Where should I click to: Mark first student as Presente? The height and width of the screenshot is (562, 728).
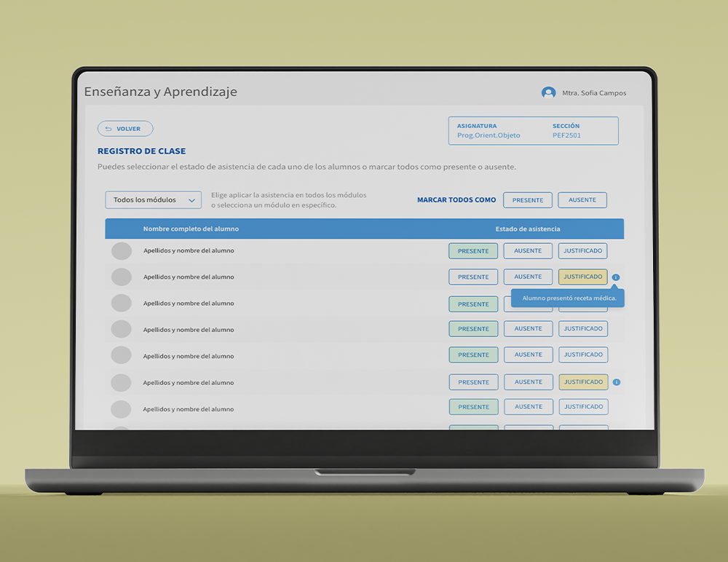[x=473, y=251]
